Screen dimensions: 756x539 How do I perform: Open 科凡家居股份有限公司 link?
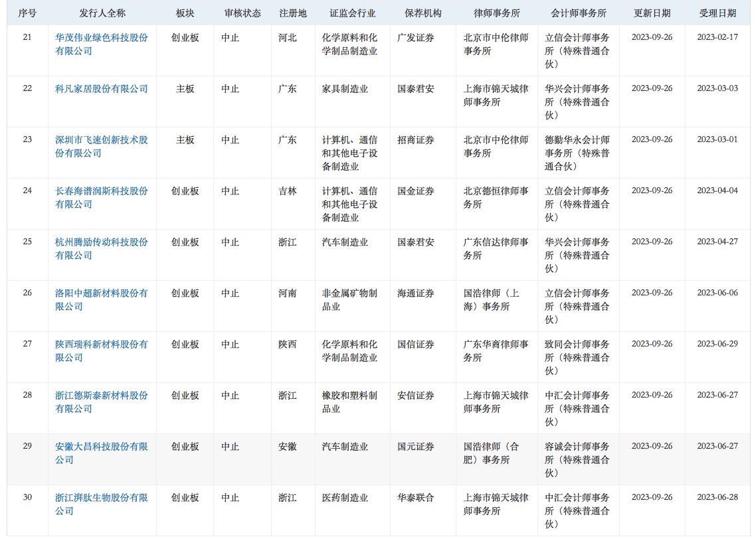[x=101, y=89]
